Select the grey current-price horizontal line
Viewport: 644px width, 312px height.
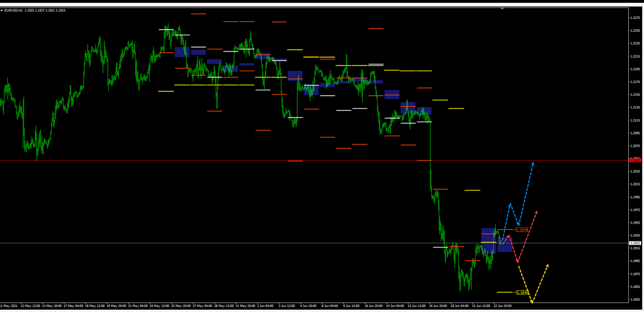224,243
